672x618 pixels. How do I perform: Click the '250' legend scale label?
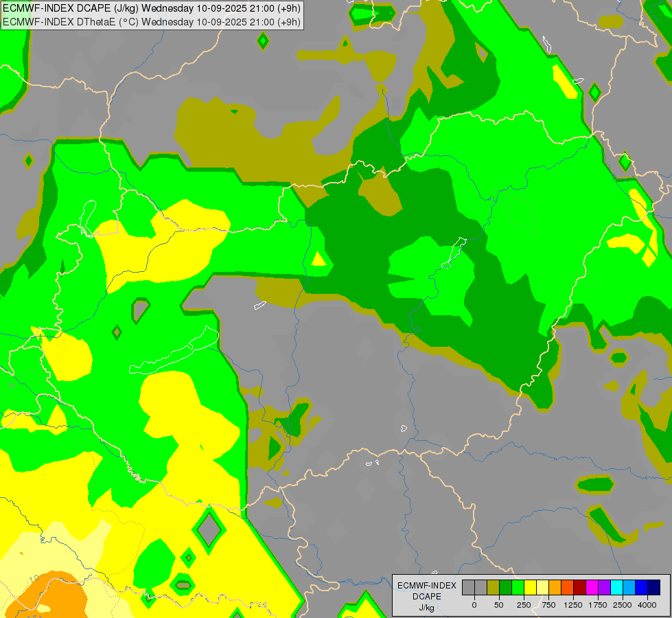click(x=524, y=605)
